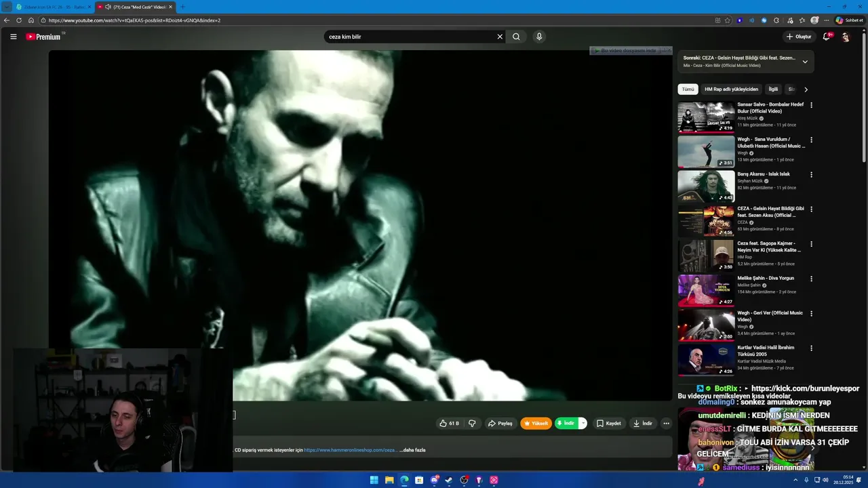Open the Oluştur create button
The image size is (868, 488).
[x=799, y=37]
